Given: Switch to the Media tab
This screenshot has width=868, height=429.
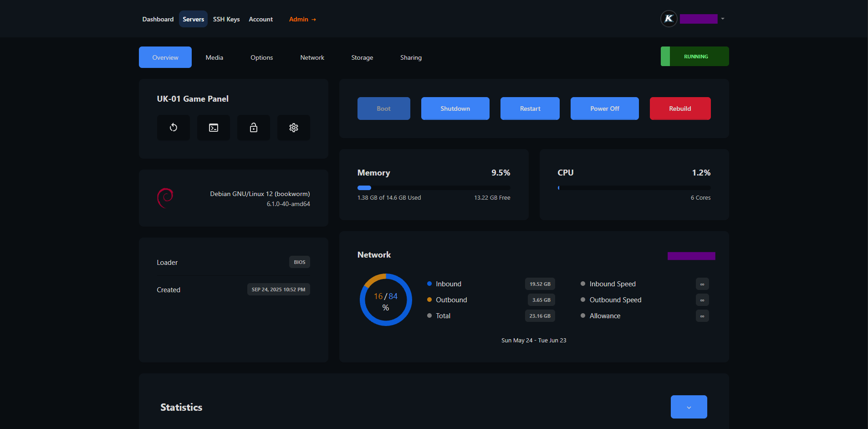Looking at the screenshot, I should click(214, 57).
